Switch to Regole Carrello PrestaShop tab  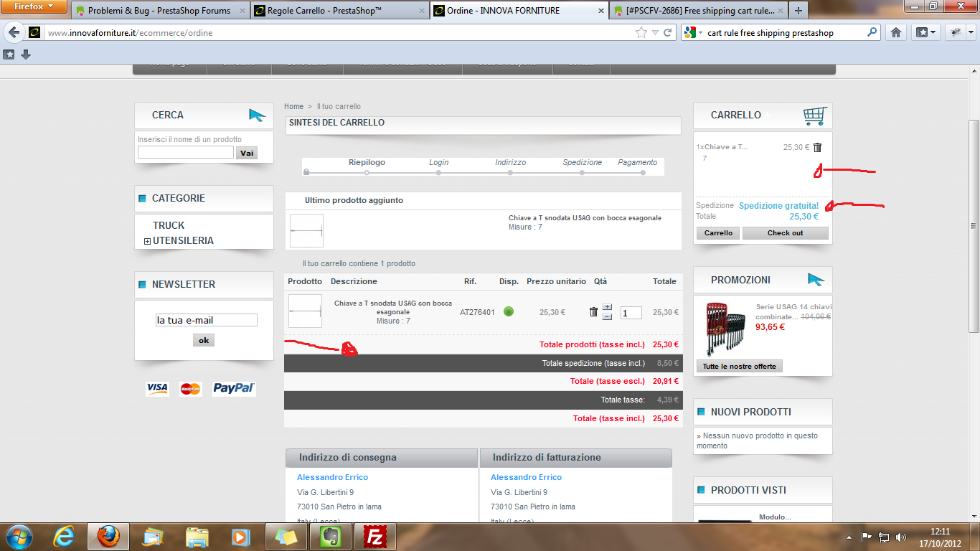339,11
